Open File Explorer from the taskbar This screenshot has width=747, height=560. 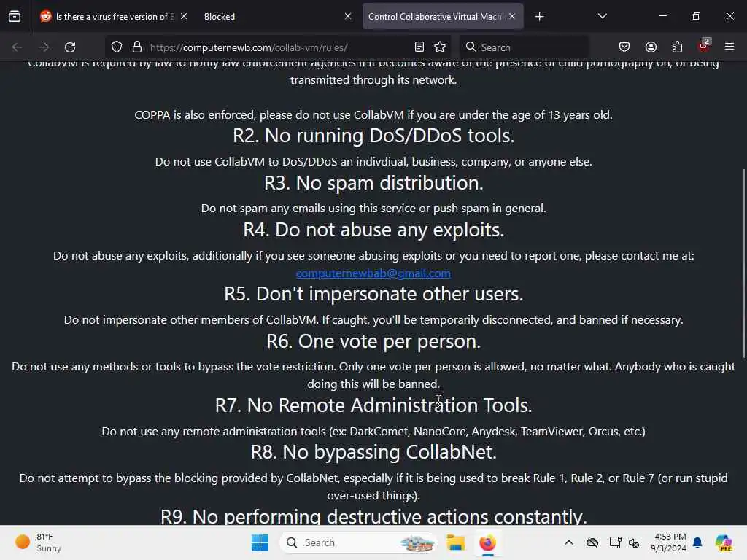455,542
